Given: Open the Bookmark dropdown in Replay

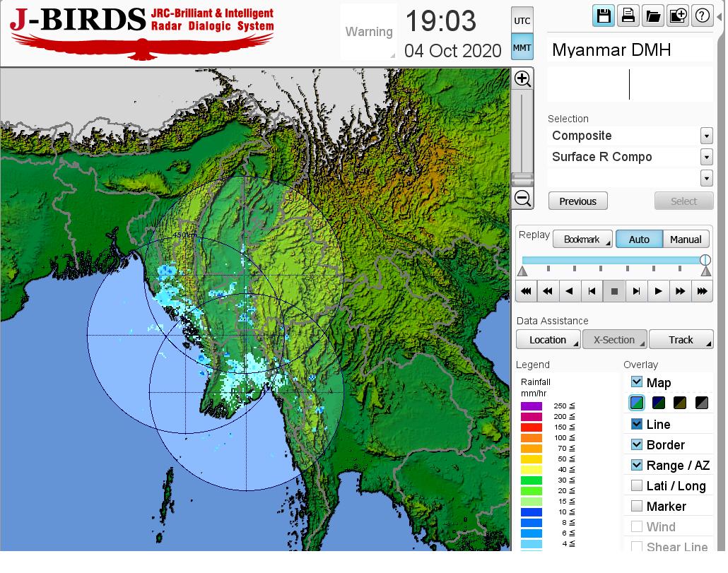Looking at the screenshot, I should point(583,240).
